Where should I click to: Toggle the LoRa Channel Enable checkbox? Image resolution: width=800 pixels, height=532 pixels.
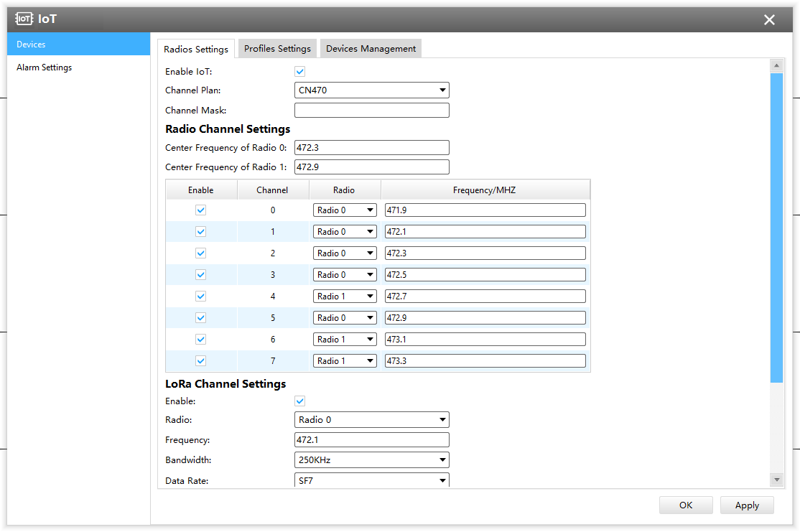[x=300, y=401]
